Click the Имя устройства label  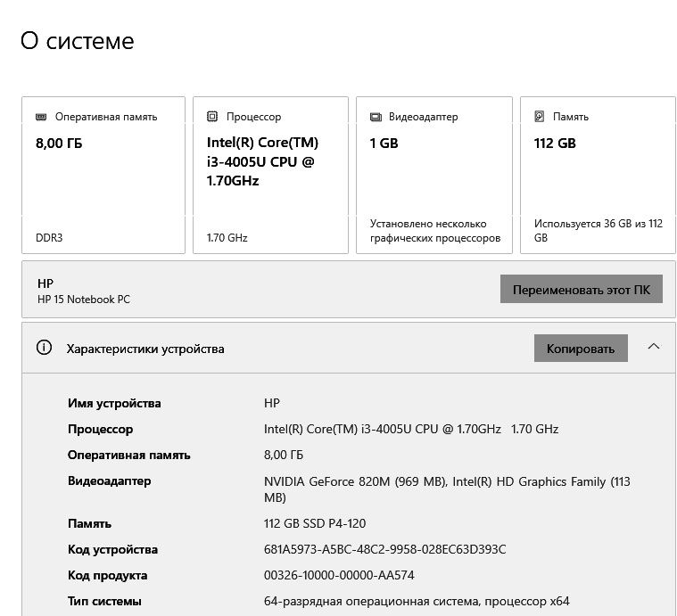click(x=114, y=403)
